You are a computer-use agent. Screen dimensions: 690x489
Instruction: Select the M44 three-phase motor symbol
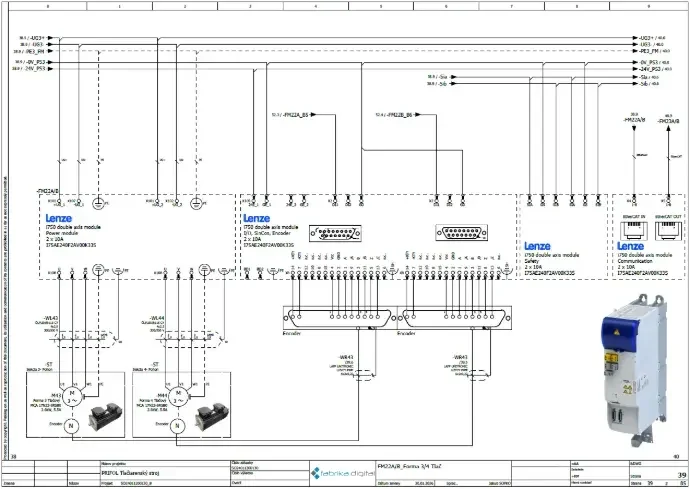coord(178,397)
